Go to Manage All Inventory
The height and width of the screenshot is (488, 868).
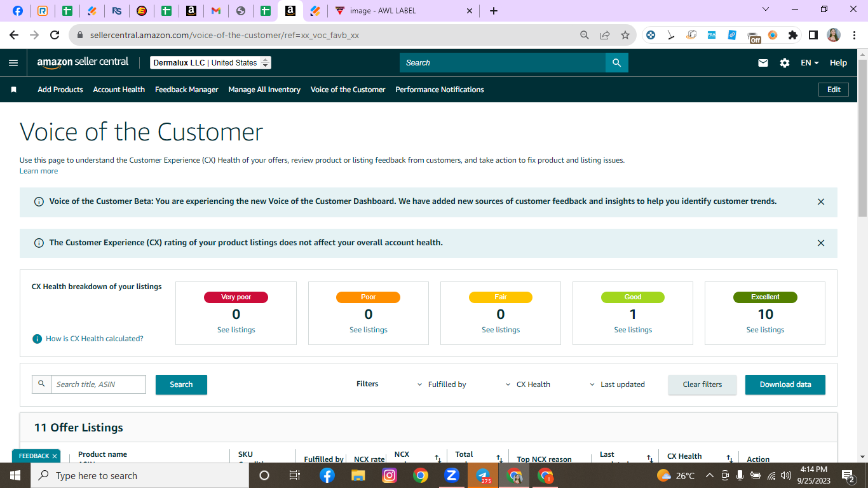click(264, 90)
